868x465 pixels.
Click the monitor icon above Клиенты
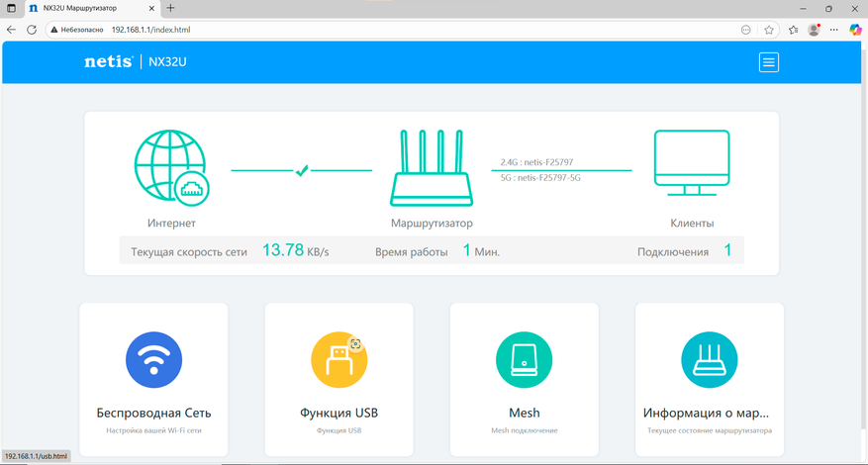[x=692, y=162]
